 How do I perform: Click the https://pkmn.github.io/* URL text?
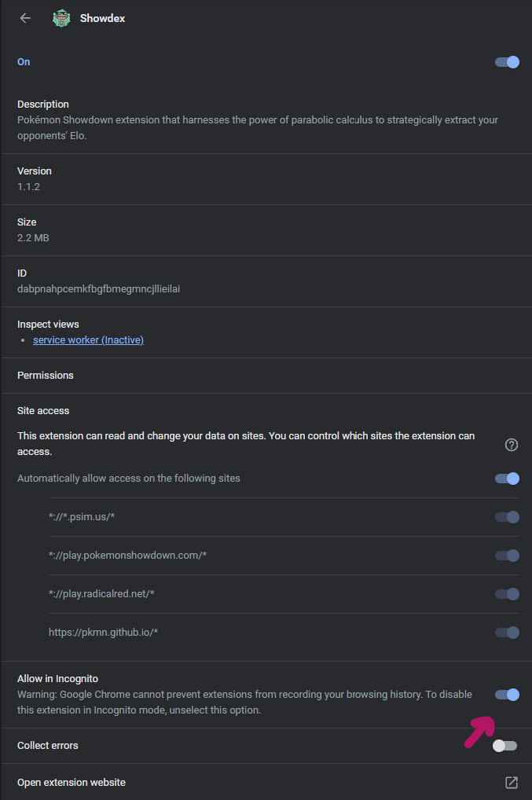pos(103,632)
